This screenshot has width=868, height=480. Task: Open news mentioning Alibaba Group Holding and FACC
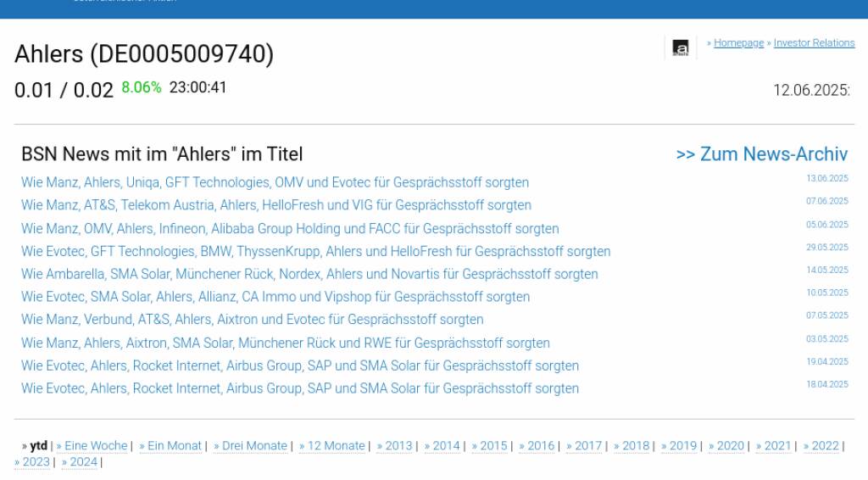point(290,229)
